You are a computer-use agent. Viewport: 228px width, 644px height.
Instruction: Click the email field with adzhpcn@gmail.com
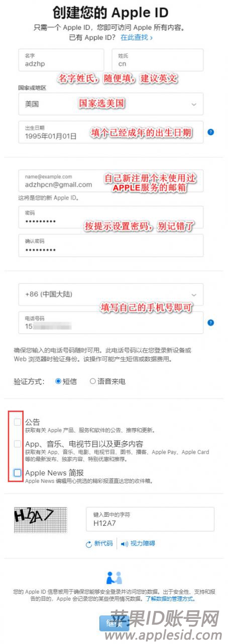111,181
